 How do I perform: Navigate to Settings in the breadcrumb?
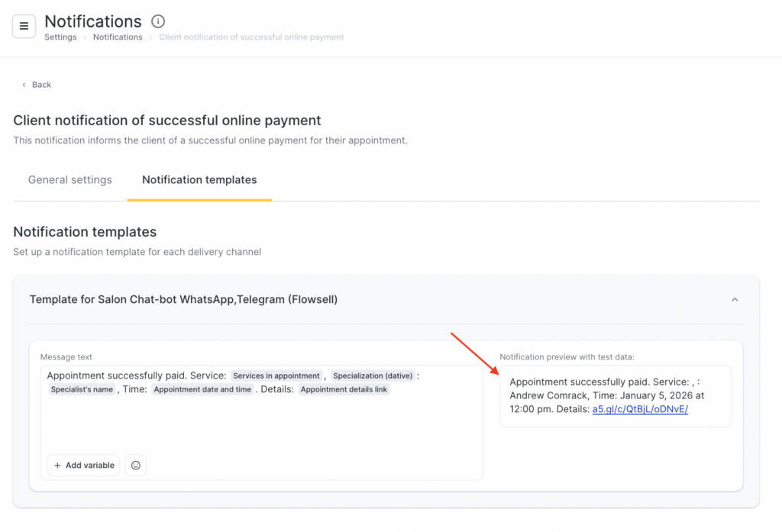click(60, 37)
